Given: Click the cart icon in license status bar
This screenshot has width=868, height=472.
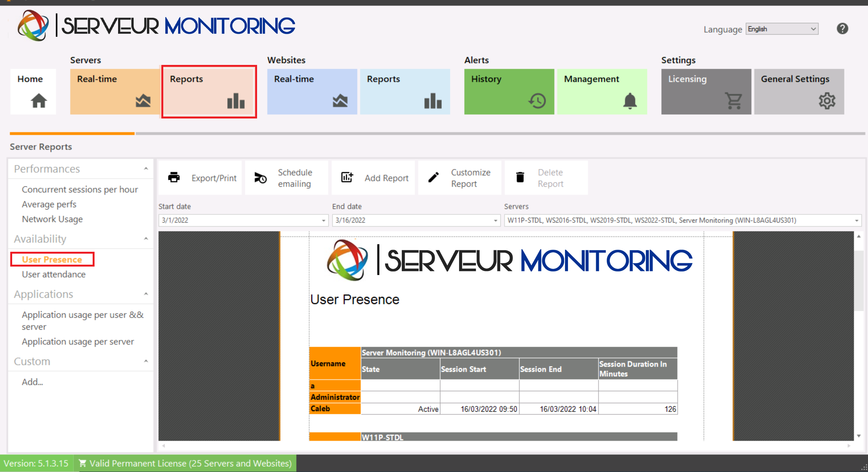Looking at the screenshot, I should [x=82, y=463].
